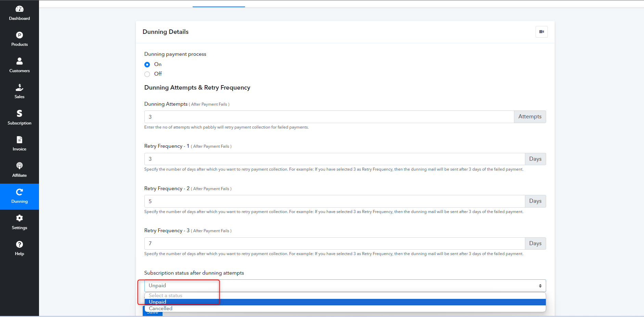The height and width of the screenshot is (317, 644).
Task: Open the Invoice sidebar icon
Action: [20, 140]
